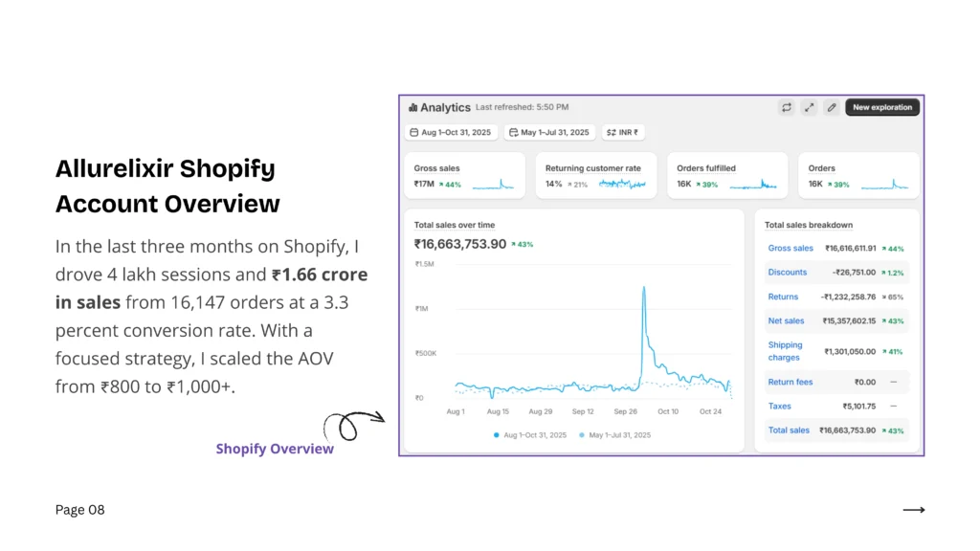Open the Aug 1–Oct 31, 2025 date range picker
Screen dimensions: 980x551
pos(451,133)
